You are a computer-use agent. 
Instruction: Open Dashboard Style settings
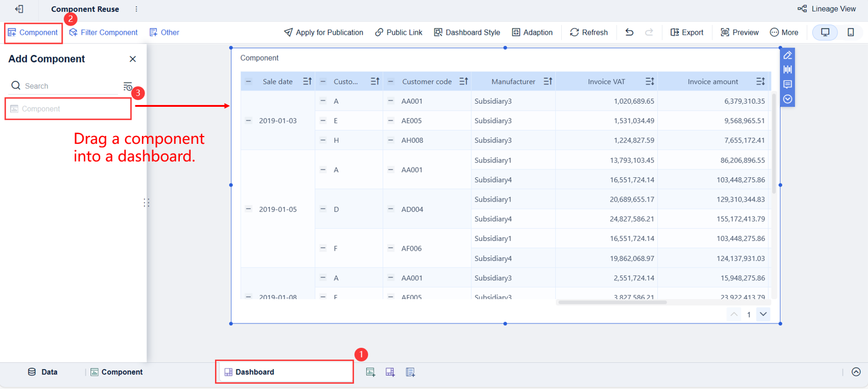467,32
